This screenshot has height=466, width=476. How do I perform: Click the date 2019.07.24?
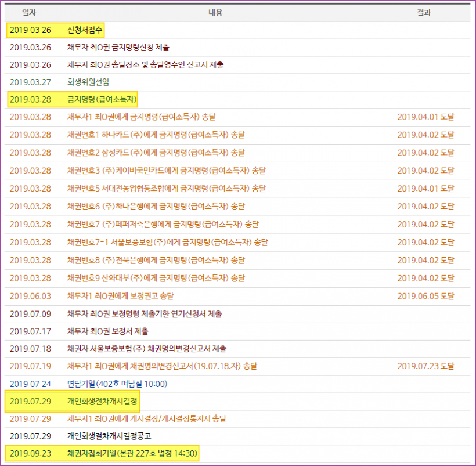30,384
